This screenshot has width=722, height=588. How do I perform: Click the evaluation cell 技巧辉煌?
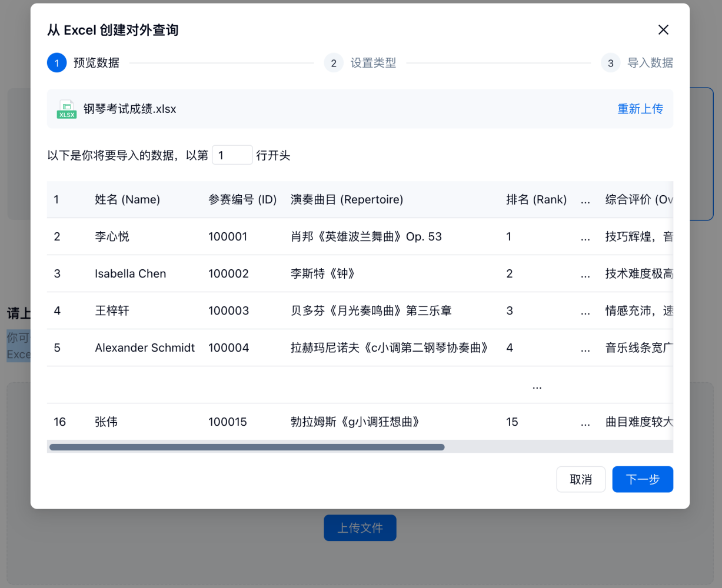pos(639,236)
